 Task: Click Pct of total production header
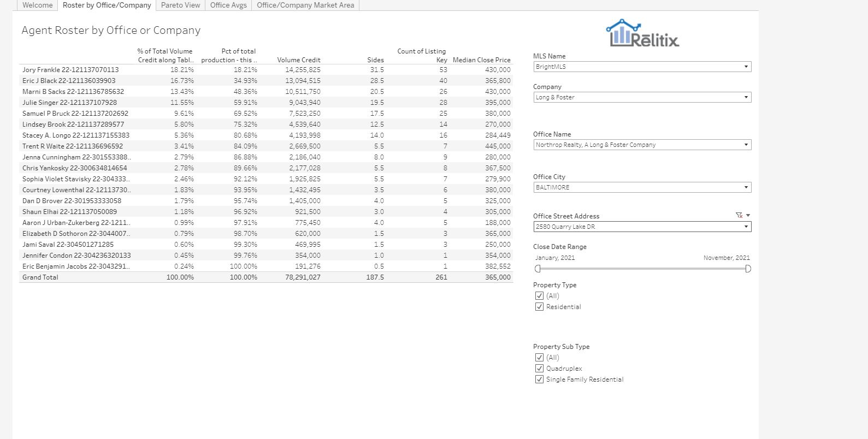pyautogui.click(x=229, y=56)
